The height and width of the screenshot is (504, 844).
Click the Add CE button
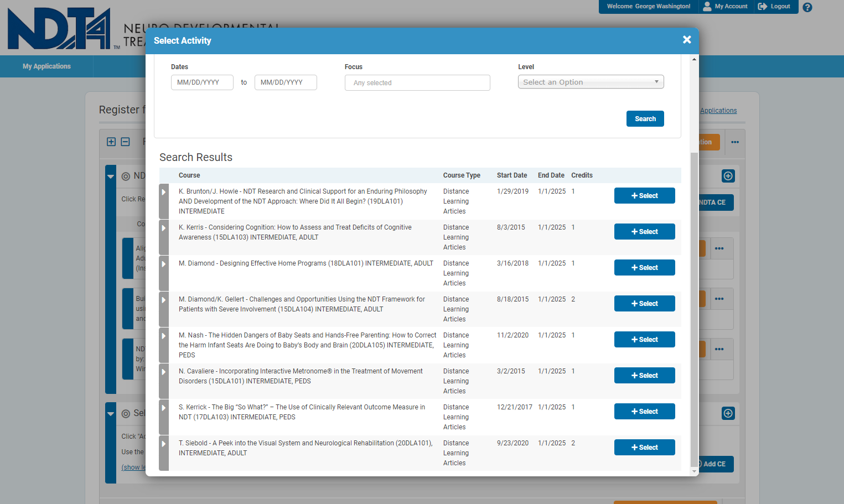click(x=714, y=464)
